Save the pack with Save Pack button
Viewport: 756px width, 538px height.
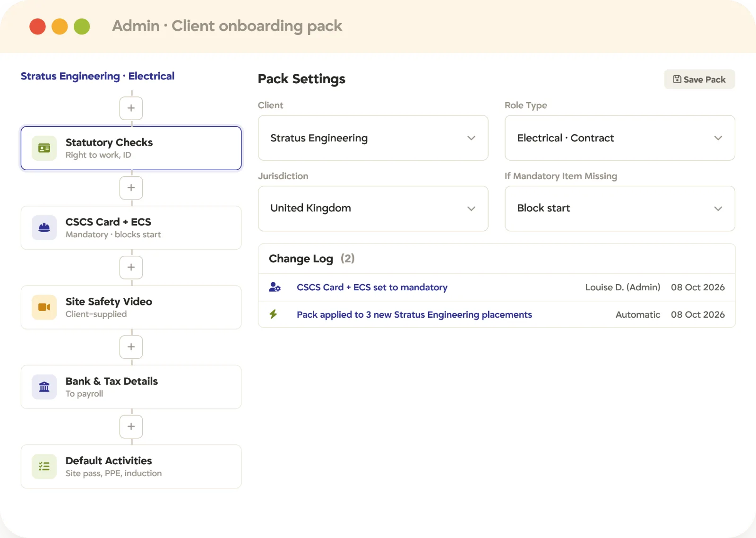click(699, 79)
